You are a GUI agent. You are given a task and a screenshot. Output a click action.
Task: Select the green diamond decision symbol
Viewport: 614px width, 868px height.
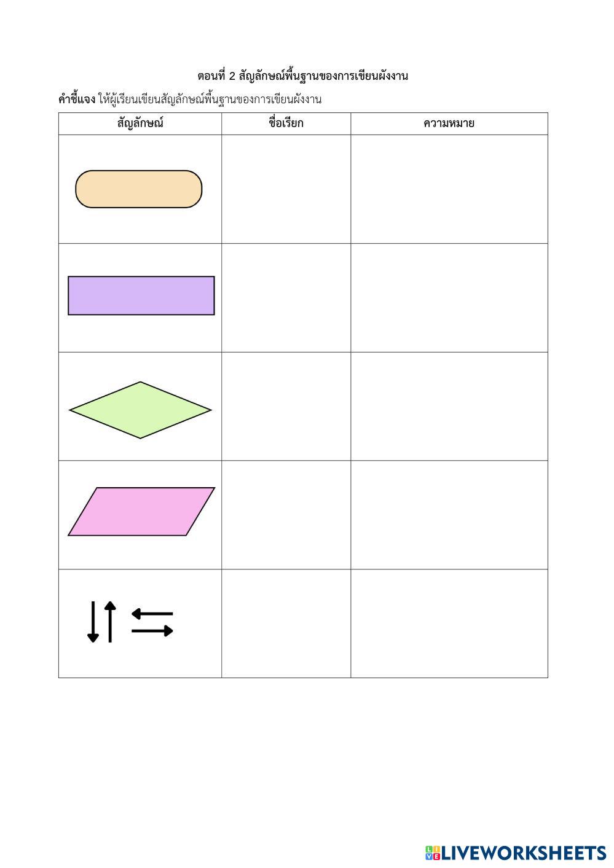point(140,410)
